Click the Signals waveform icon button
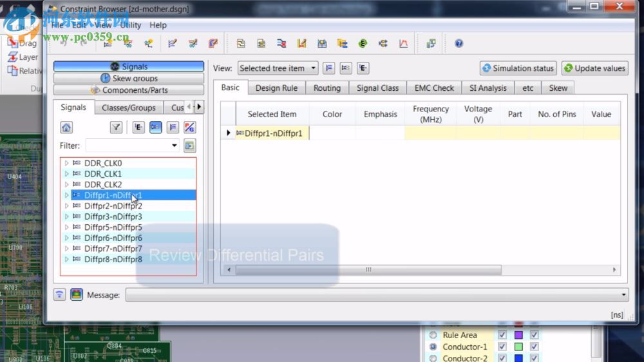644x362 pixels. [115, 66]
